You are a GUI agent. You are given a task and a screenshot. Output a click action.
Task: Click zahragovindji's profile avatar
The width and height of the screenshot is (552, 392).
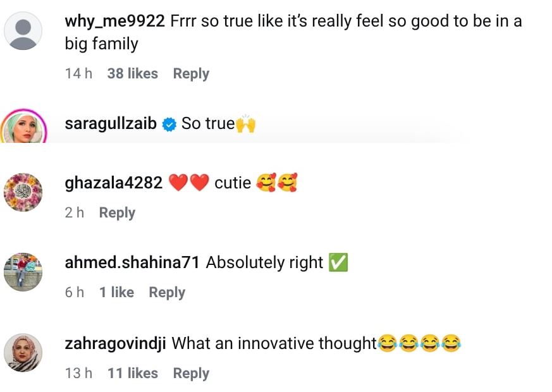[x=23, y=353]
